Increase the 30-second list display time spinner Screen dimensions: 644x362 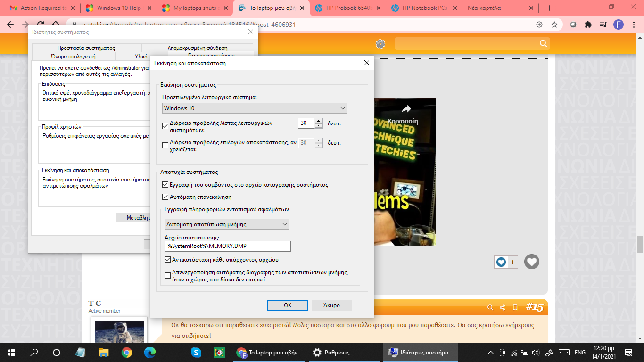click(x=319, y=121)
